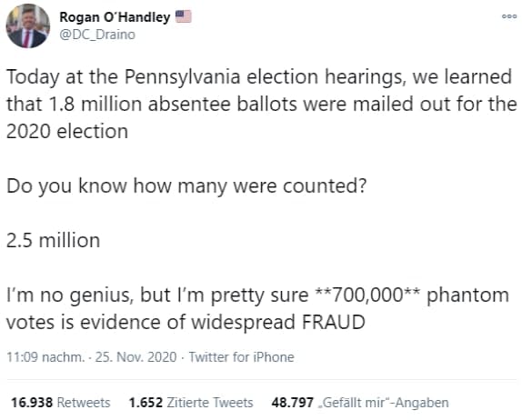The width and height of the screenshot is (522, 420).
Task: Click the Pennsylvania election hearings paragraph
Action: point(261,104)
